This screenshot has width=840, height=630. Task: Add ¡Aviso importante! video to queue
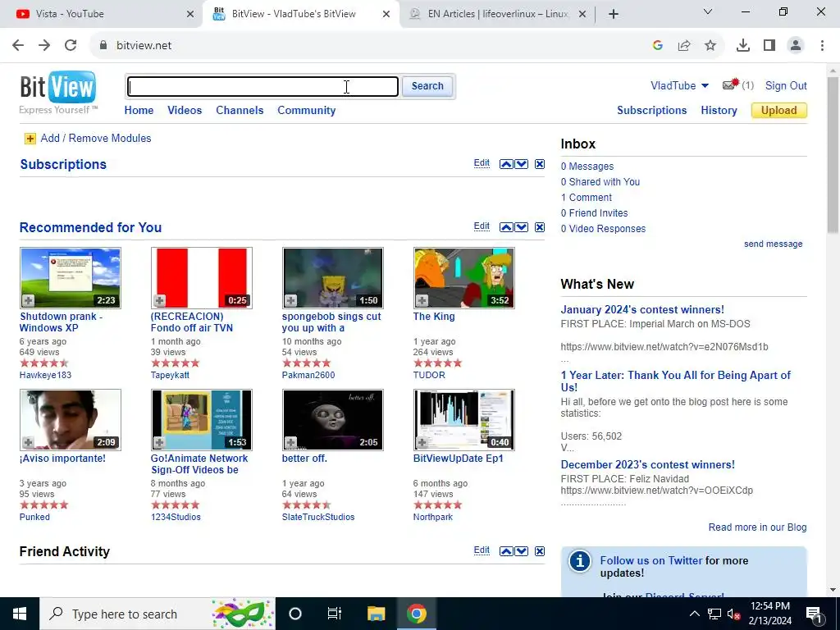click(x=28, y=442)
